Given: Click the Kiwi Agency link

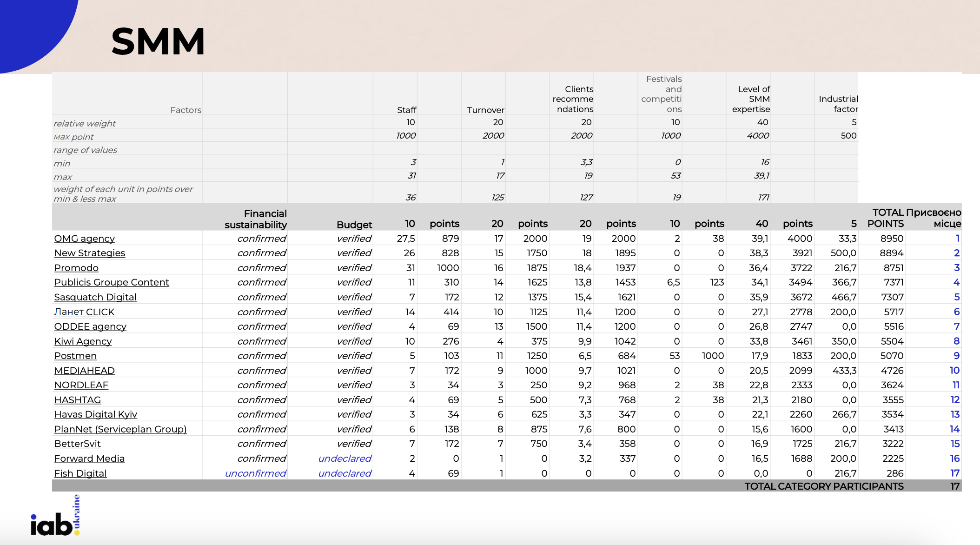Looking at the screenshot, I should pos(83,341).
